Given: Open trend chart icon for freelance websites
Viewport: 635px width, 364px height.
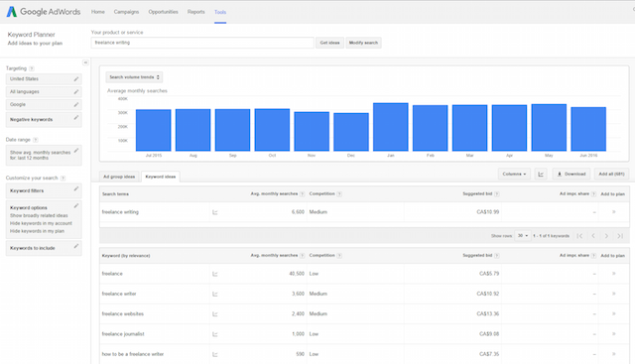Looking at the screenshot, I should (x=215, y=314).
